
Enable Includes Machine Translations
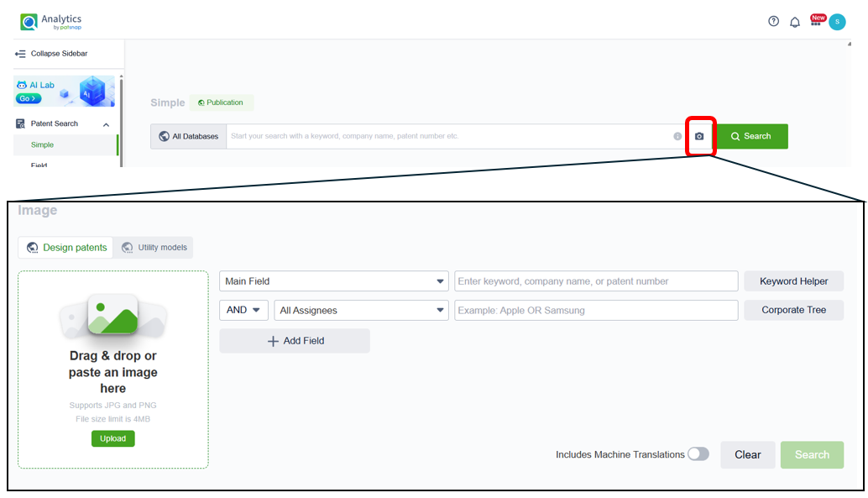698,453
